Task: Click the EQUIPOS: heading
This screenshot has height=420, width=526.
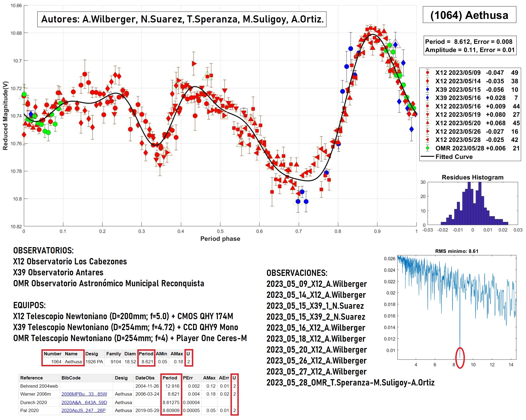Action: pos(29,305)
